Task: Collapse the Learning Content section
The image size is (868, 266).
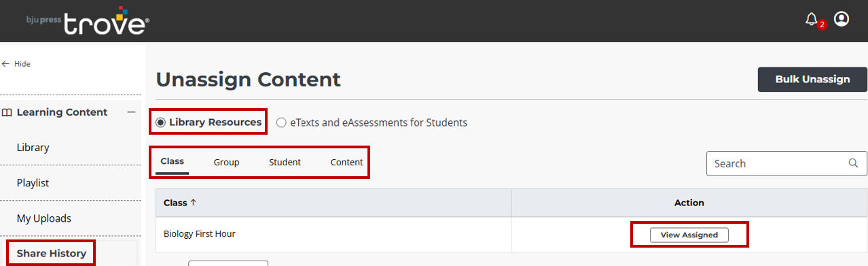Action: click(132, 112)
